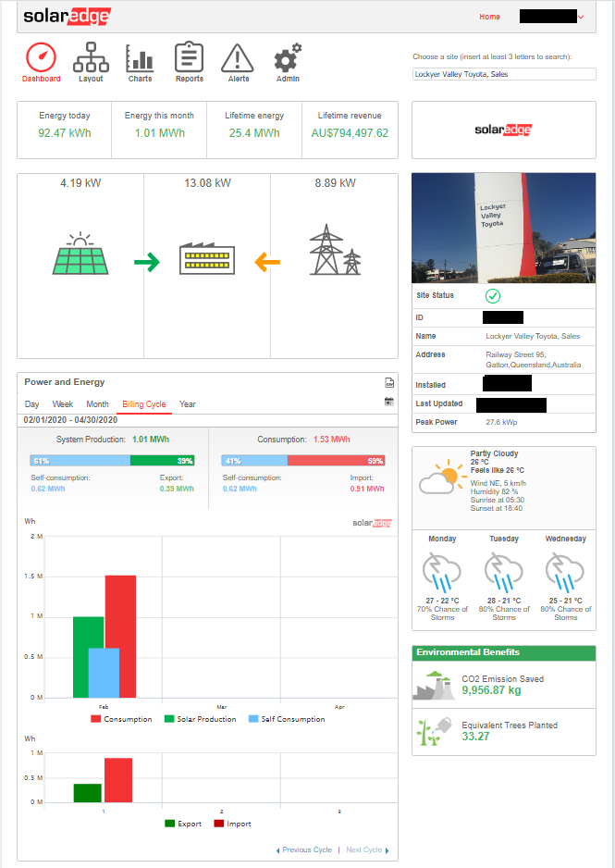The width and height of the screenshot is (615, 868).
Task: Click the Energy today 92.47 kWh value
Action: point(65,133)
